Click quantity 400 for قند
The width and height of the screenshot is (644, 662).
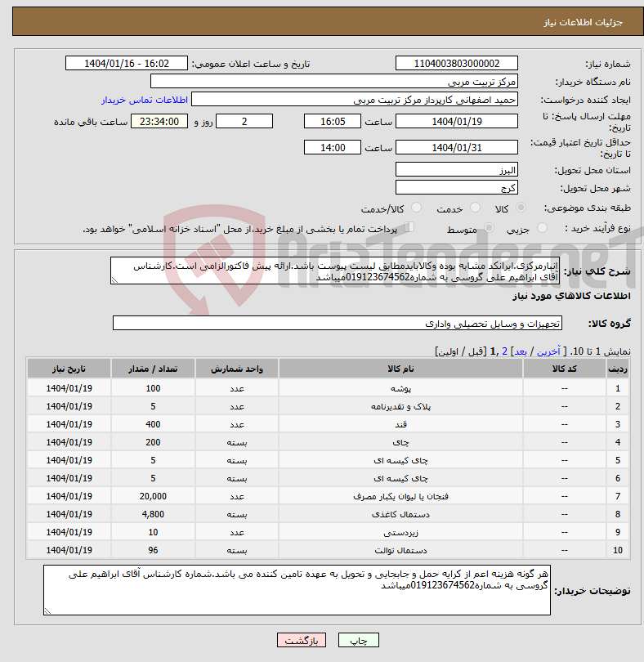tap(153, 424)
